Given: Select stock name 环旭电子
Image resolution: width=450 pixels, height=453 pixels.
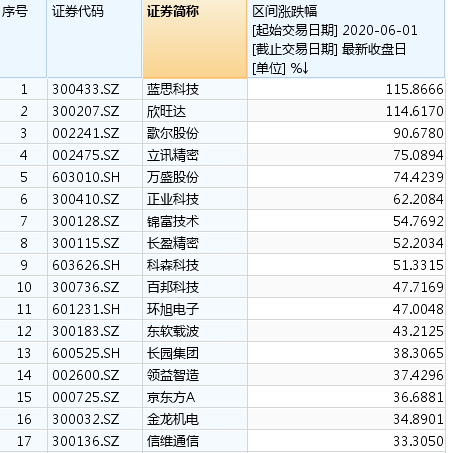Looking at the screenshot, I should [x=173, y=309].
